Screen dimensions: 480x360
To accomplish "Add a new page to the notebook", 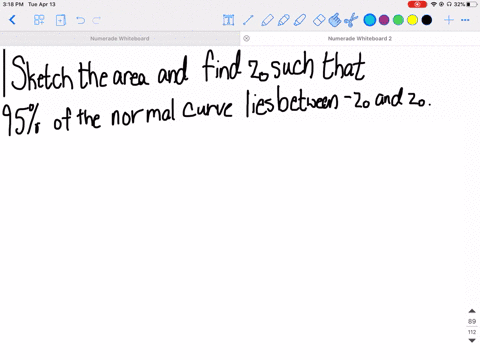I will coord(61,20).
